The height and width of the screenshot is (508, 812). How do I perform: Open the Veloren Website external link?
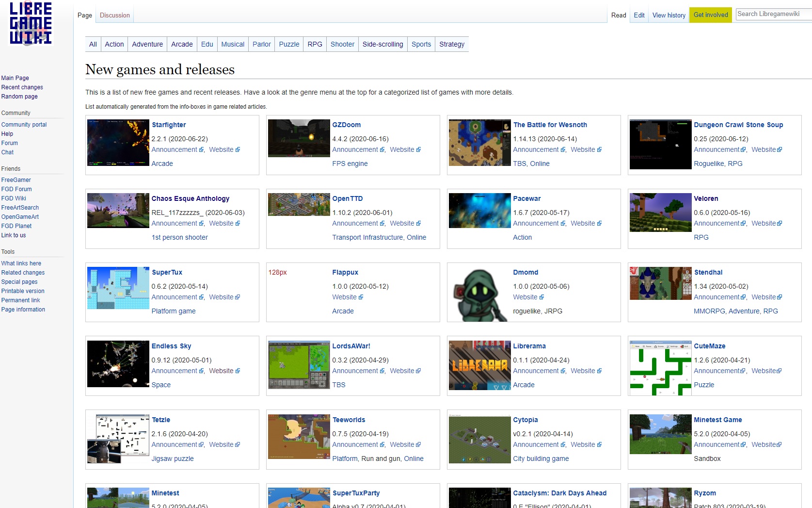(766, 223)
